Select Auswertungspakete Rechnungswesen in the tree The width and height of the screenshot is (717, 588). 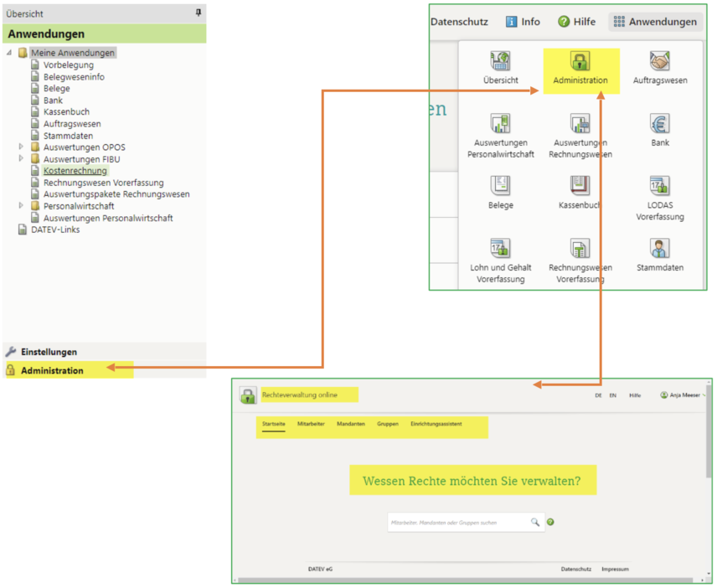pos(116,193)
